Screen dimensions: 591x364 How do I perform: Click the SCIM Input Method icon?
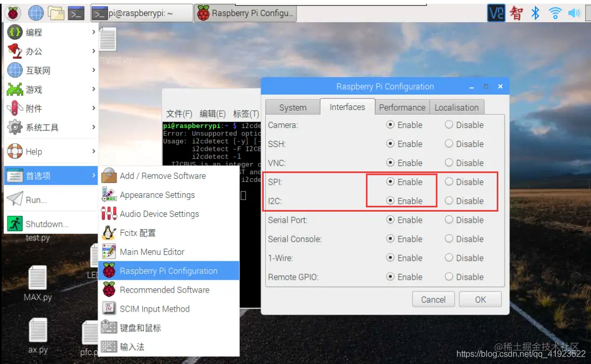pos(109,308)
